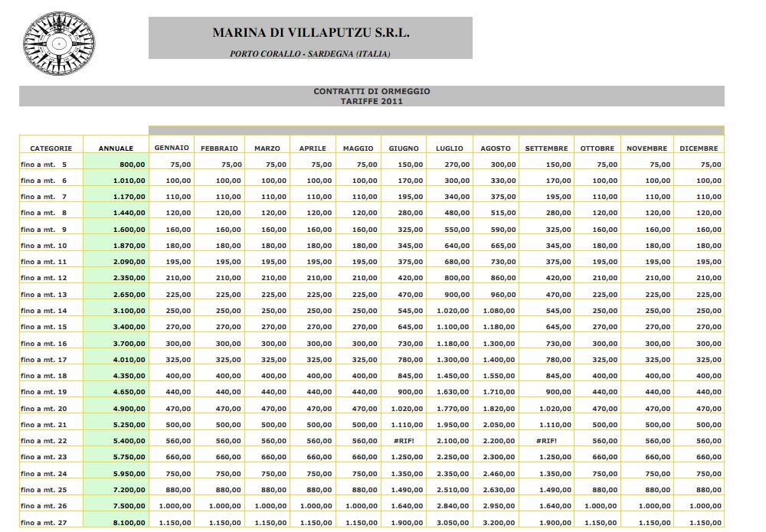Click annual value 1.870,00 for mt. 10

click(129, 246)
